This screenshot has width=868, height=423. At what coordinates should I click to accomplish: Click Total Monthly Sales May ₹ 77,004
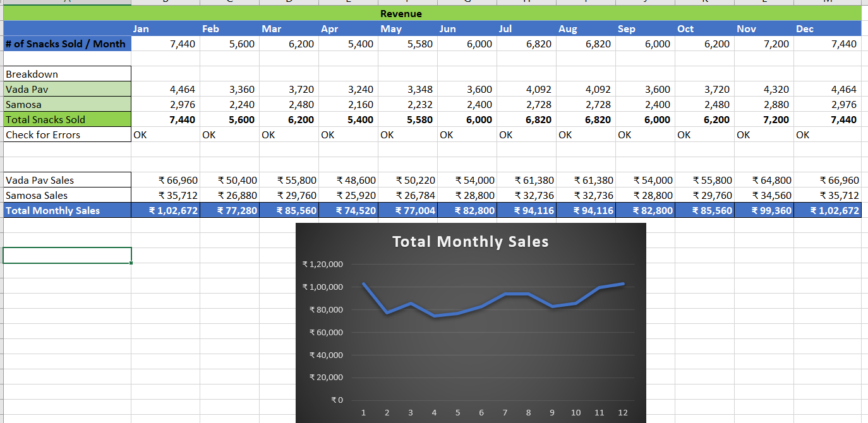407,210
